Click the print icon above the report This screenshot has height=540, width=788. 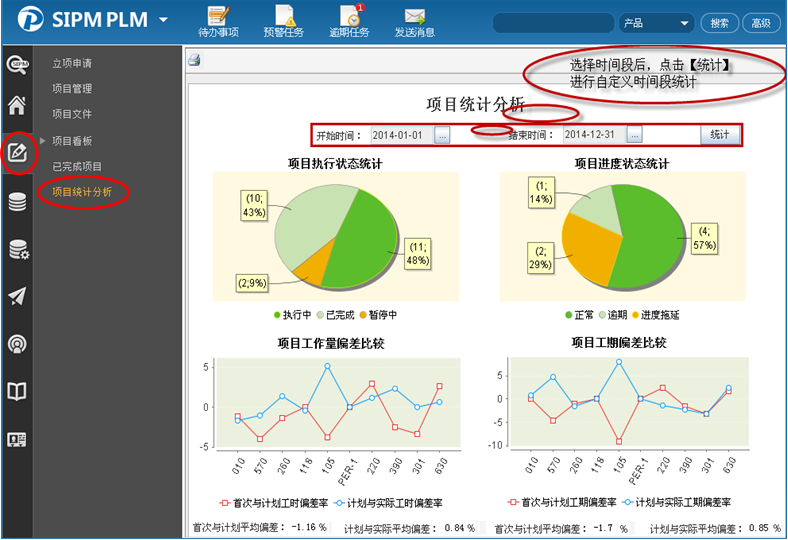(195, 59)
